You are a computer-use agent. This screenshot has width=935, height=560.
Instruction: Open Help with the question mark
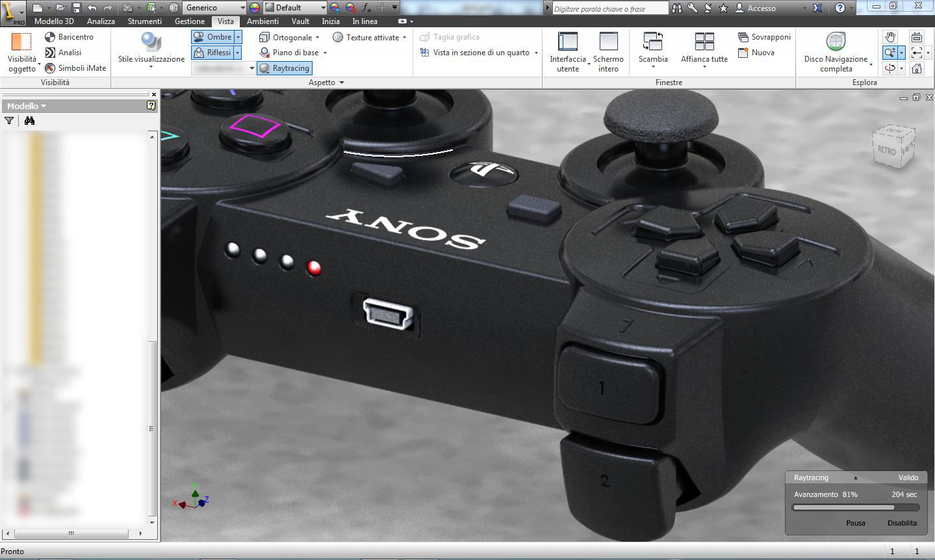coord(840,8)
